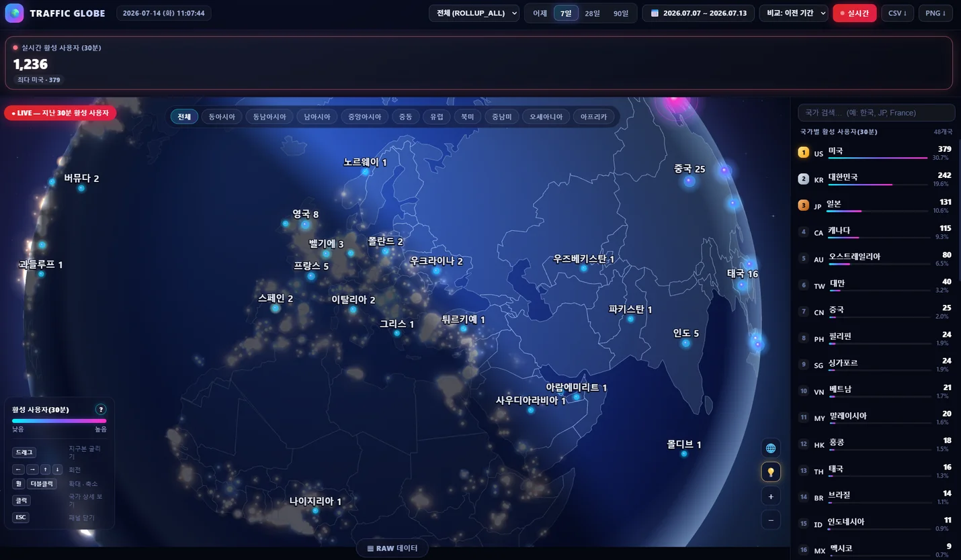This screenshot has height=560, width=961.
Task: Select 홍콩 in the country list
Action: point(874,445)
